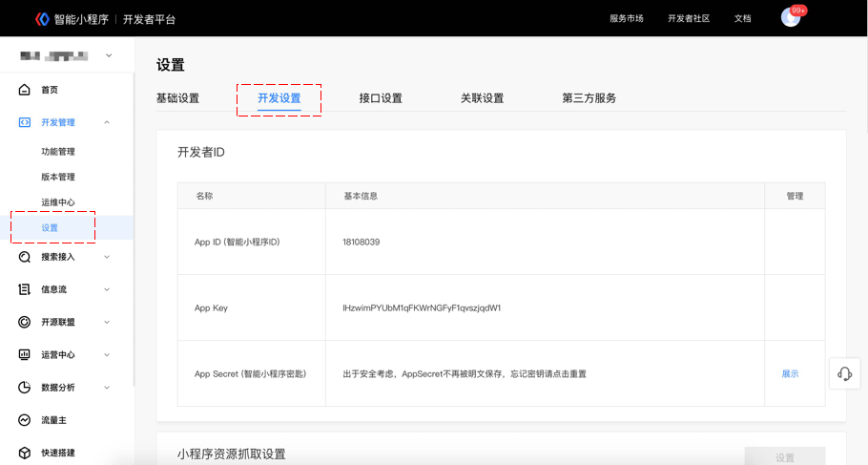The width and height of the screenshot is (868, 465).
Task: Expand the 开源联盟 menu chevron
Action: coord(107,322)
